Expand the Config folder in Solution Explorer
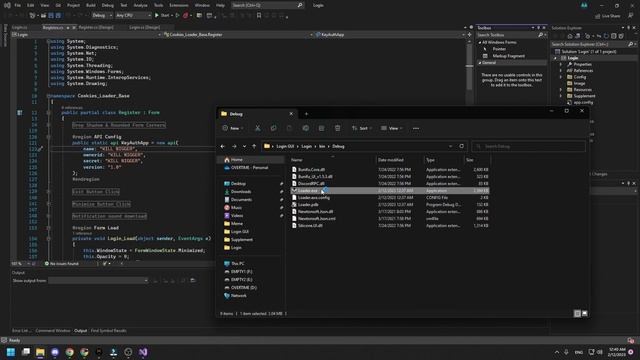Viewport: 640px width, 360px height. click(x=561, y=77)
